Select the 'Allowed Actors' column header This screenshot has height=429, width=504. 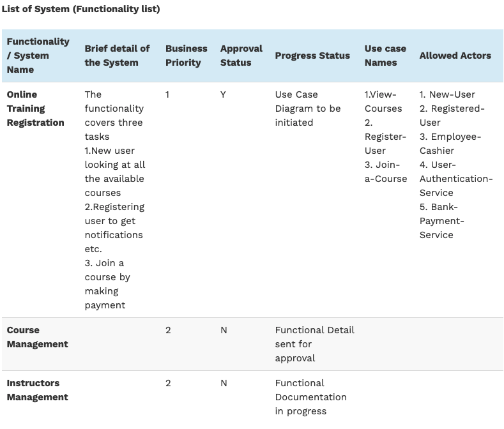pyautogui.click(x=455, y=56)
